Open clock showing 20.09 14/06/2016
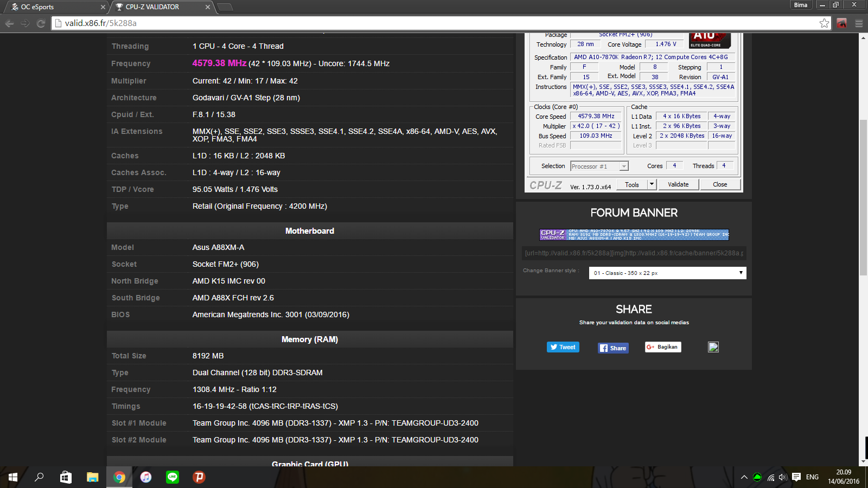Image resolution: width=868 pixels, height=488 pixels. (x=844, y=477)
